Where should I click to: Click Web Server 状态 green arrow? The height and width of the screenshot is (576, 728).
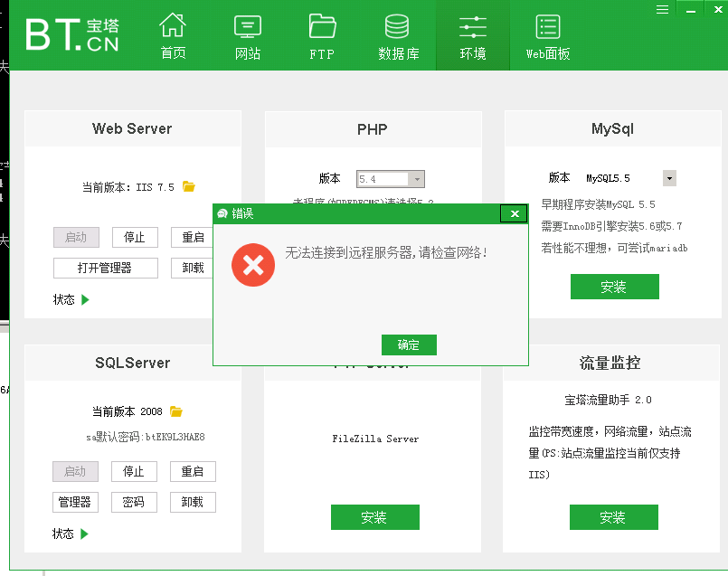[85, 299]
